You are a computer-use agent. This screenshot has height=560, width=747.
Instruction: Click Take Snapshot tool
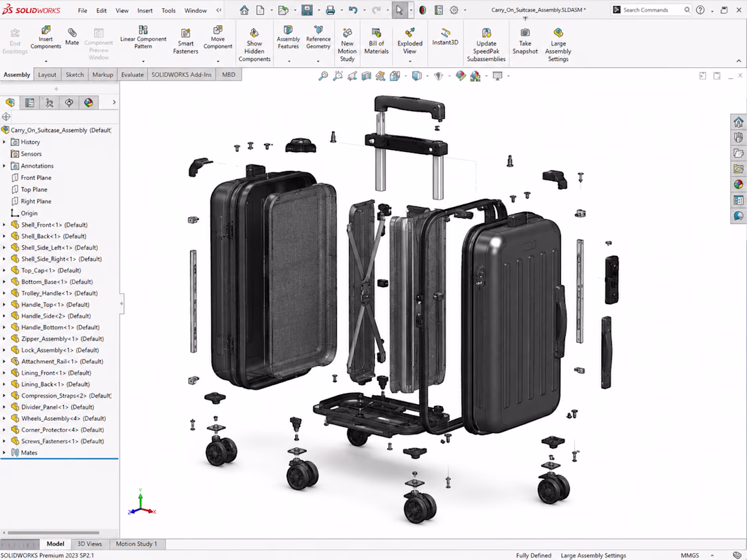525,41
